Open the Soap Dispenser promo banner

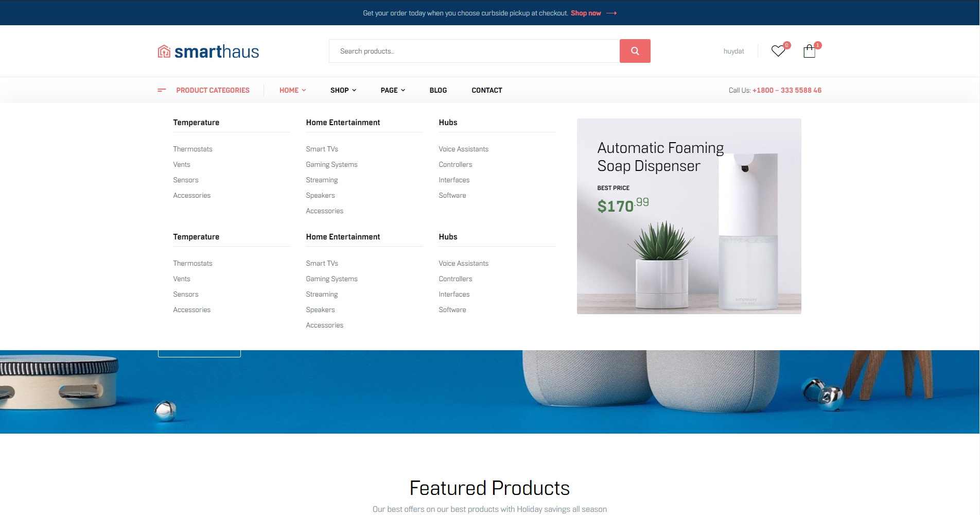tap(689, 216)
